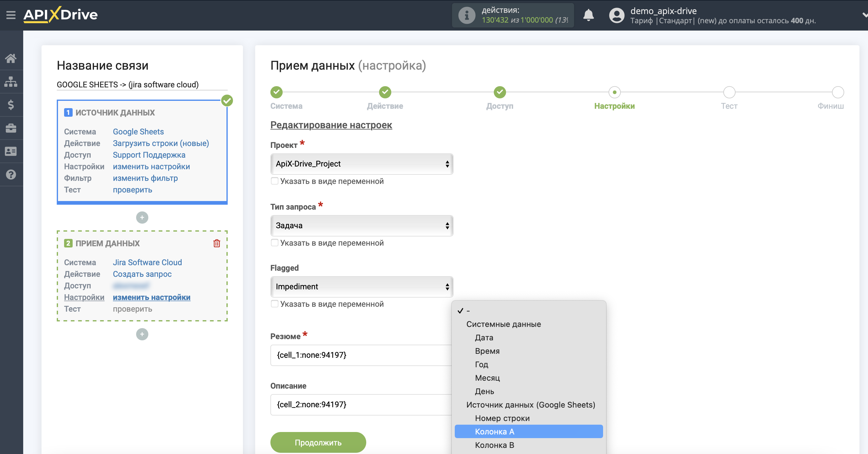Image resolution: width=868 pixels, height=454 pixels.
Task: Go to the Доступ step circle
Action: pyautogui.click(x=500, y=92)
